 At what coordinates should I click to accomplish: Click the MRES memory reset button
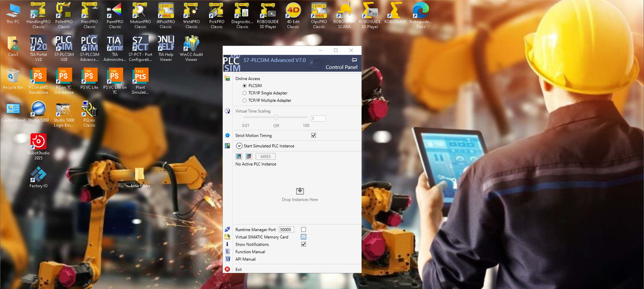(265, 156)
